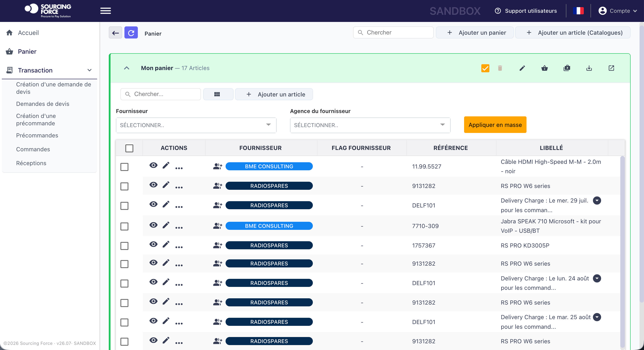Click Ajouter un panier button
Screen dimensions: 644x350
coord(475,32)
